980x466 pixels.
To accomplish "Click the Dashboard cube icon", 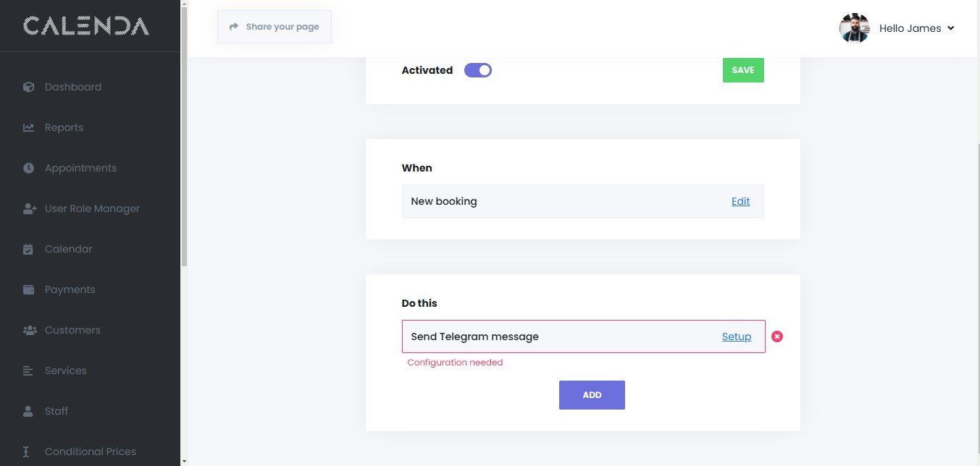I will [29, 87].
